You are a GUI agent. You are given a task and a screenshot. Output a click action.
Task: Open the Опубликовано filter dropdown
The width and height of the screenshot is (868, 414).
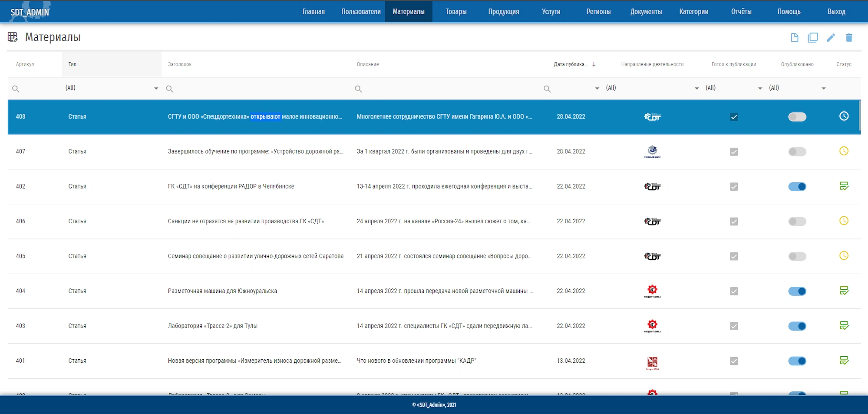pyautogui.click(x=823, y=89)
